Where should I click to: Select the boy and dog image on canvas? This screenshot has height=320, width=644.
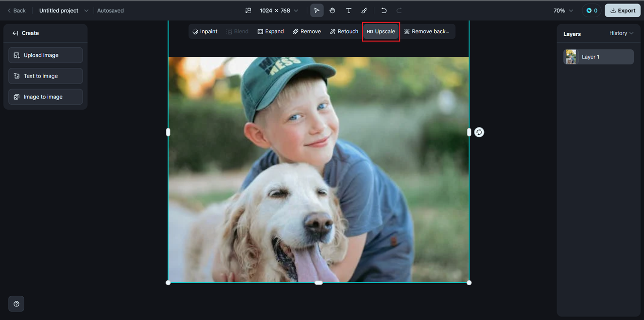(318, 170)
